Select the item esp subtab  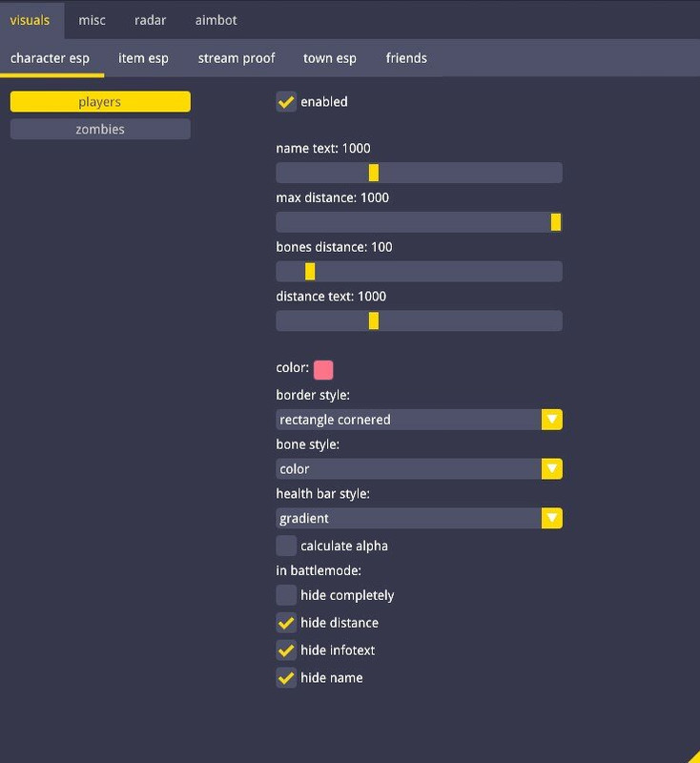click(143, 58)
